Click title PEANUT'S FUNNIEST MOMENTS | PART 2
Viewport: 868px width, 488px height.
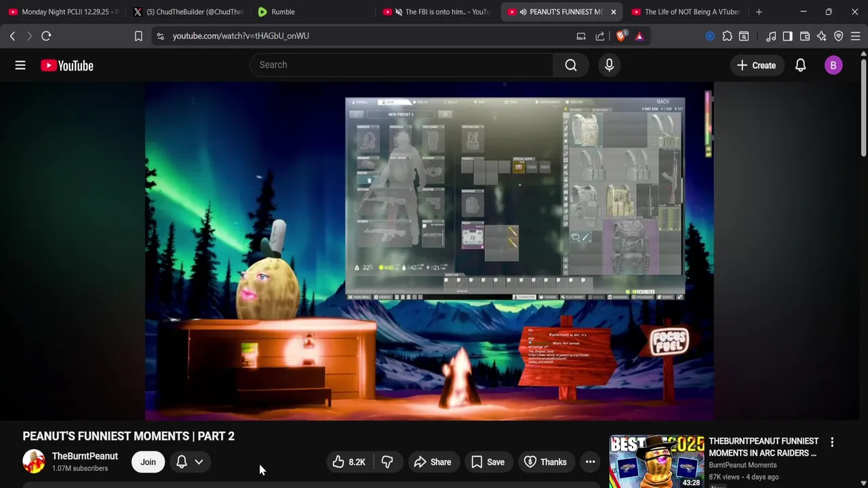click(x=128, y=436)
